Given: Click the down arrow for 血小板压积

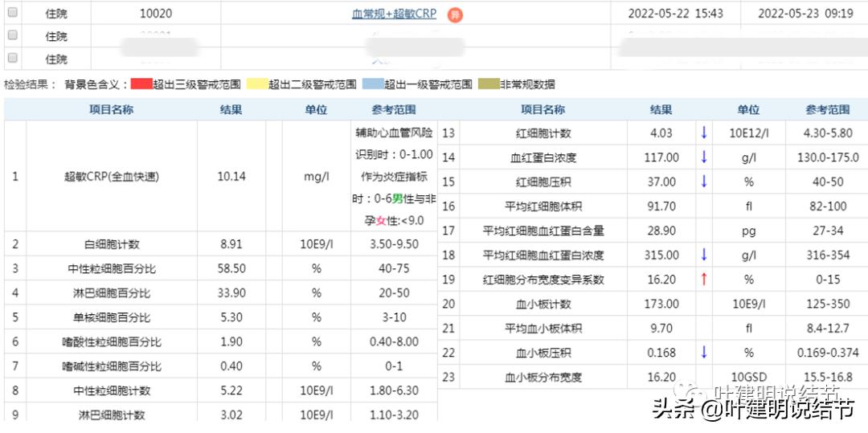Looking at the screenshot, I should click(x=703, y=352).
